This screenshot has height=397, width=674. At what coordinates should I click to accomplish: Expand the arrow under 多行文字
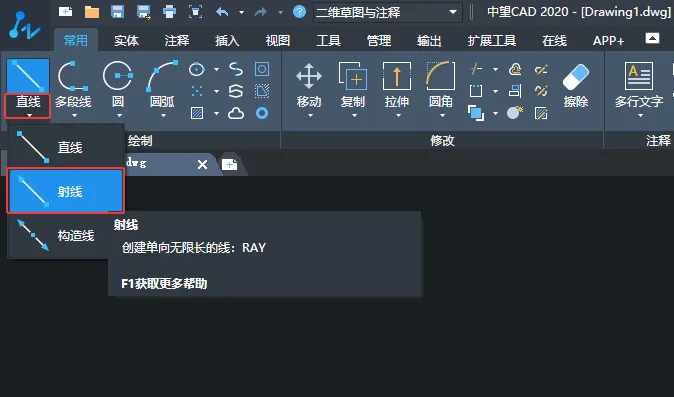[x=640, y=116]
